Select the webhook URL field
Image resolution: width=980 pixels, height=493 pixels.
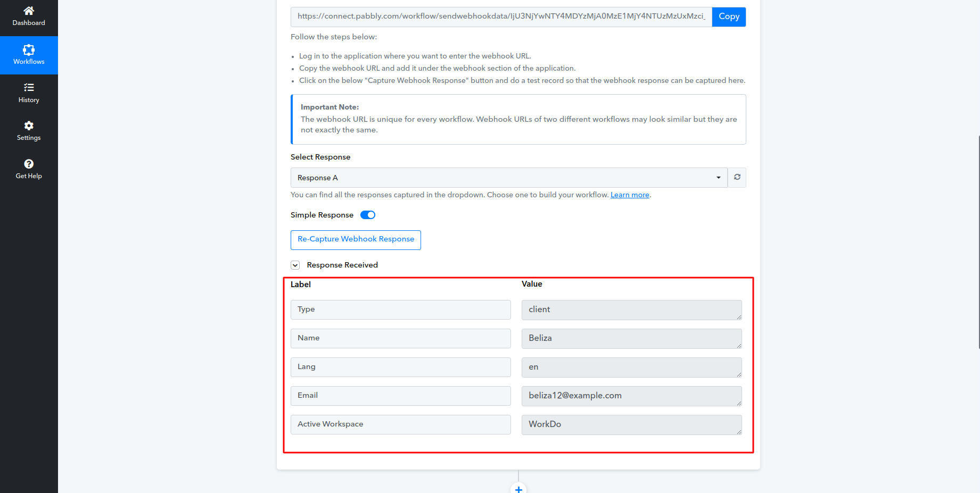click(501, 16)
